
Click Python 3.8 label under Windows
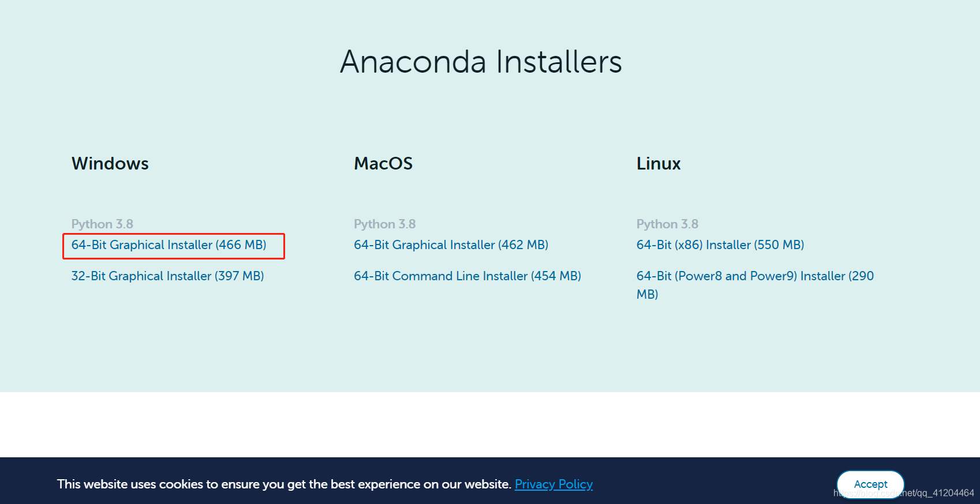[102, 224]
